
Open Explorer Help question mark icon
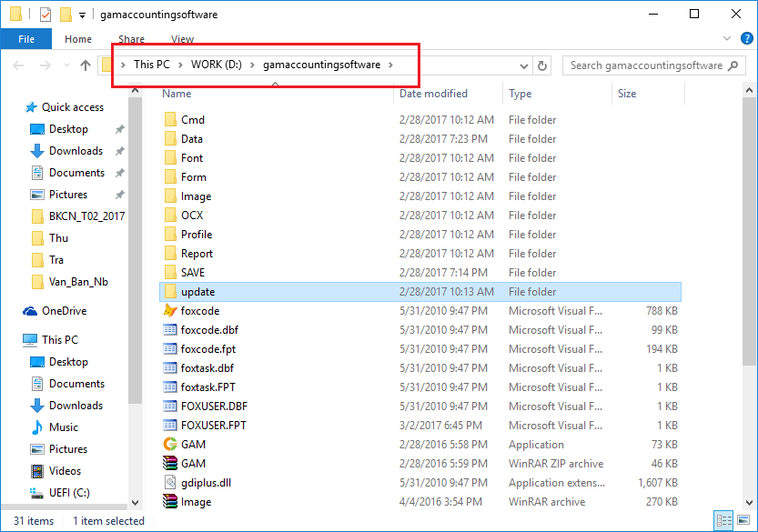coord(747,38)
